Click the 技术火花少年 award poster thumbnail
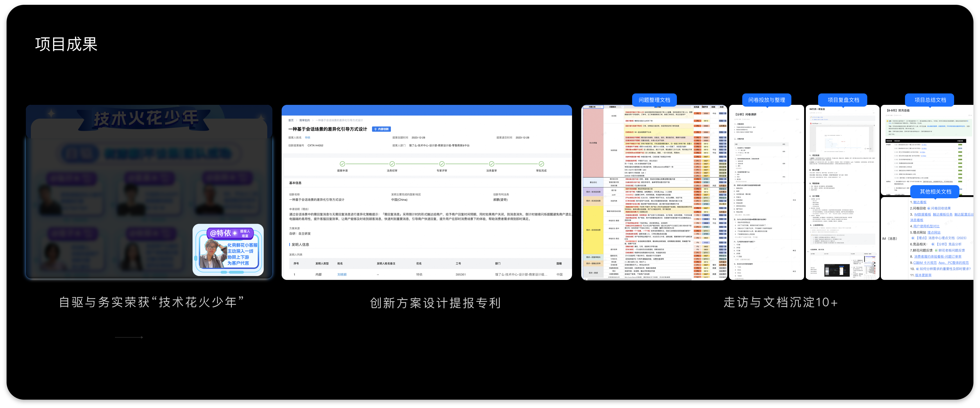 tap(149, 192)
